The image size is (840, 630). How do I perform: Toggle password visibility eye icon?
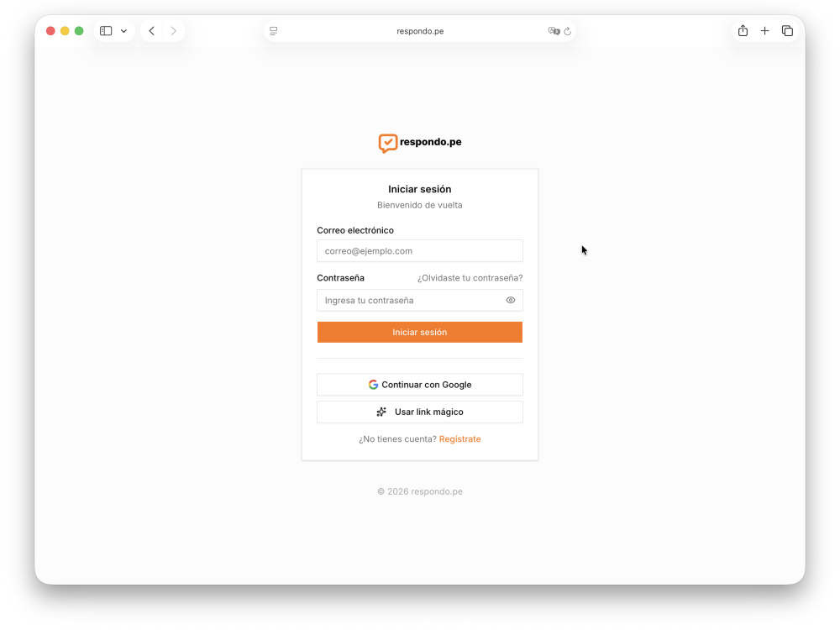pos(511,300)
